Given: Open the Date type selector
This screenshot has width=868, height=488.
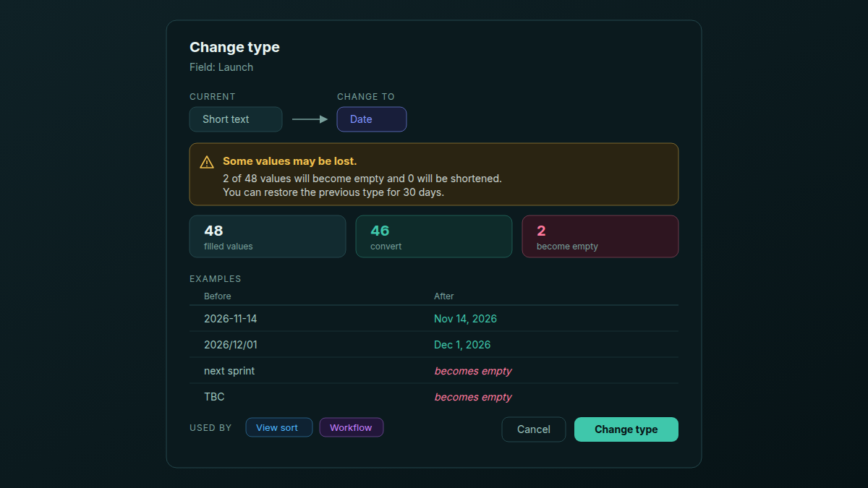Looking at the screenshot, I should click(372, 119).
